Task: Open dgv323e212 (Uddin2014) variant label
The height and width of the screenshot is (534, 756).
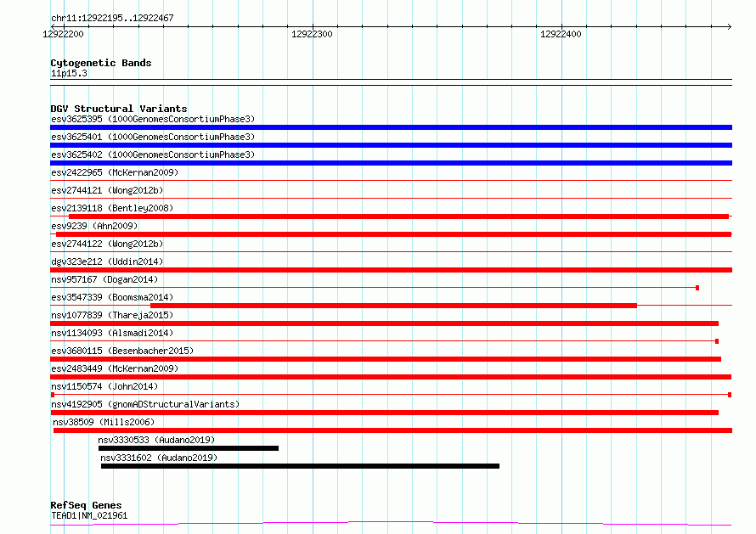Action: click(x=107, y=261)
